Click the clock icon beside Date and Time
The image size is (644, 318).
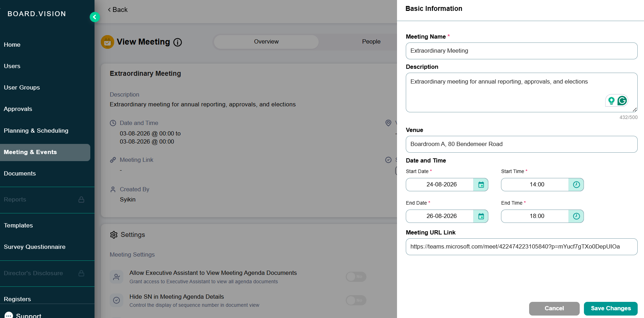pyautogui.click(x=113, y=123)
